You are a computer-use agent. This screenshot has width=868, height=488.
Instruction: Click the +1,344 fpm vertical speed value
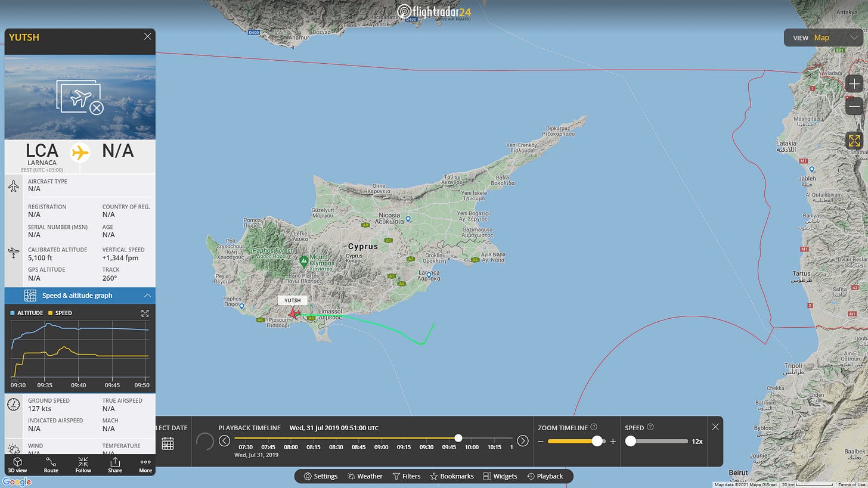click(120, 258)
